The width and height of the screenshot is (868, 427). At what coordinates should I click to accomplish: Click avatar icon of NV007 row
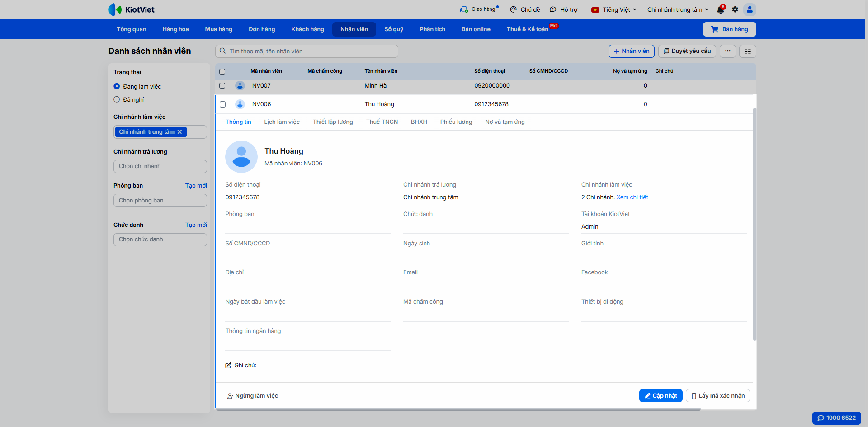click(240, 86)
